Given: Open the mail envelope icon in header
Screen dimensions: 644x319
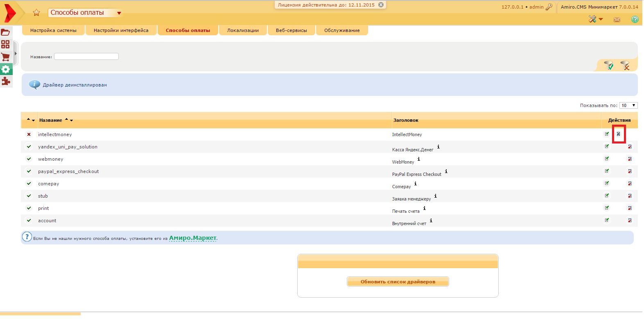Looking at the screenshot, I should (617, 20).
